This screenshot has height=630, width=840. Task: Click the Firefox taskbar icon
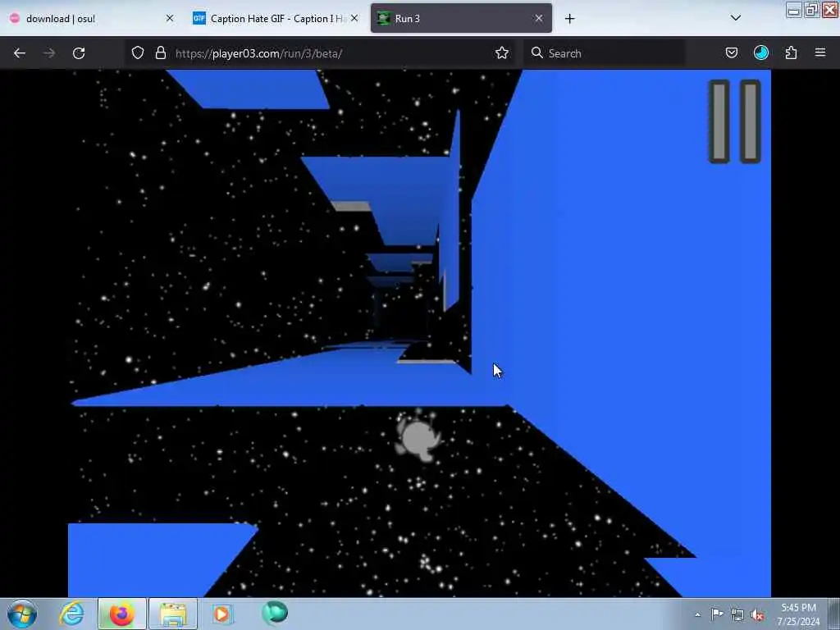[x=121, y=614]
